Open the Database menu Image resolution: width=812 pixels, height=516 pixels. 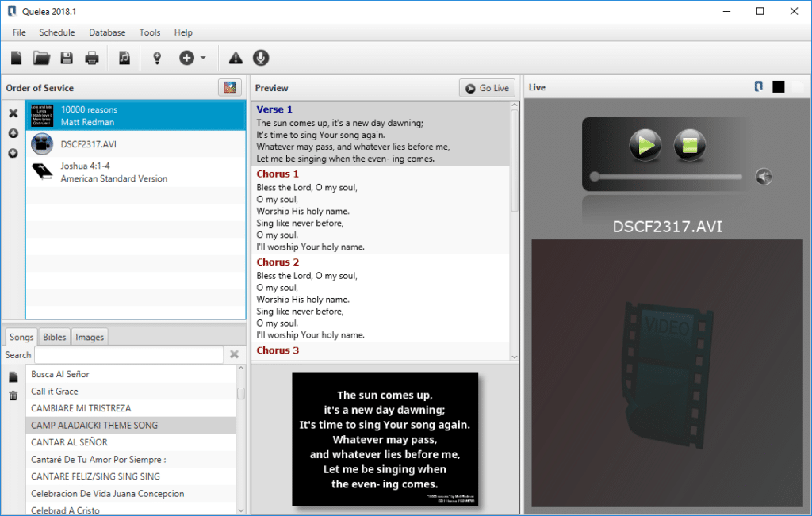click(x=107, y=32)
